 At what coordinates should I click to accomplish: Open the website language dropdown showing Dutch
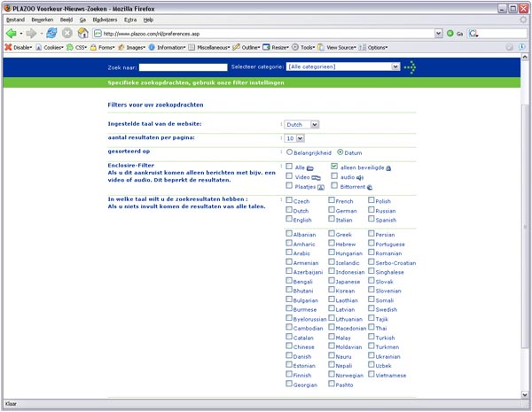click(x=302, y=125)
